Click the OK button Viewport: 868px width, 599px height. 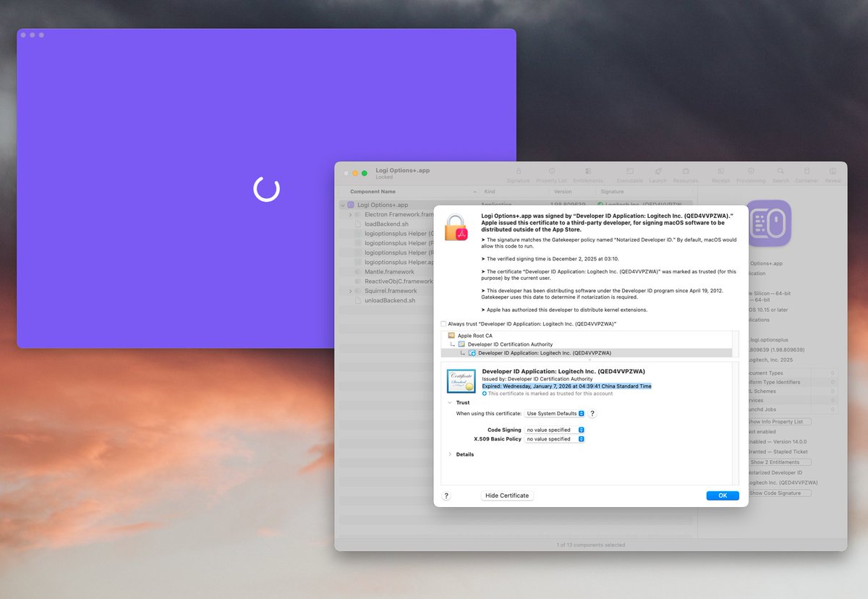pyautogui.click(x=723, y=496)
